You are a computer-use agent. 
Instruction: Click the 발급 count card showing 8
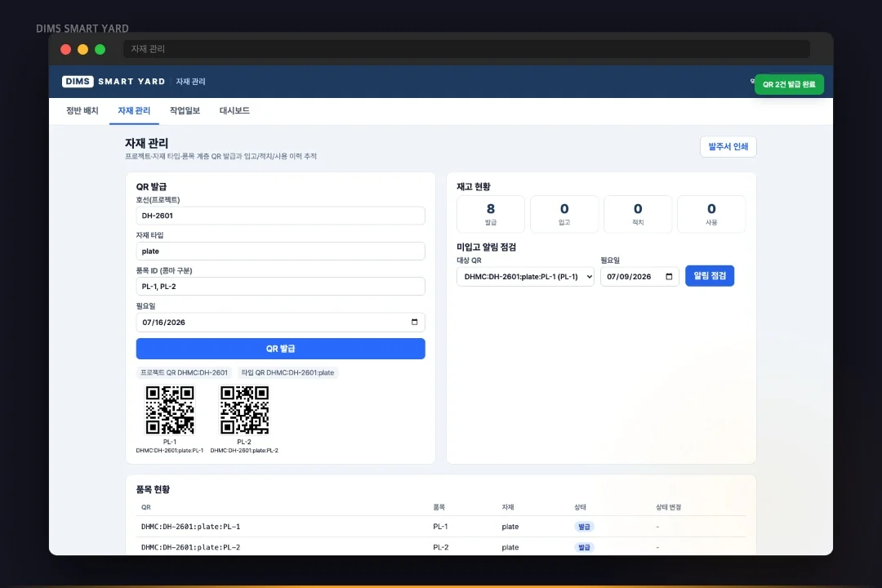pyautogui.click(x=491, y=214)
